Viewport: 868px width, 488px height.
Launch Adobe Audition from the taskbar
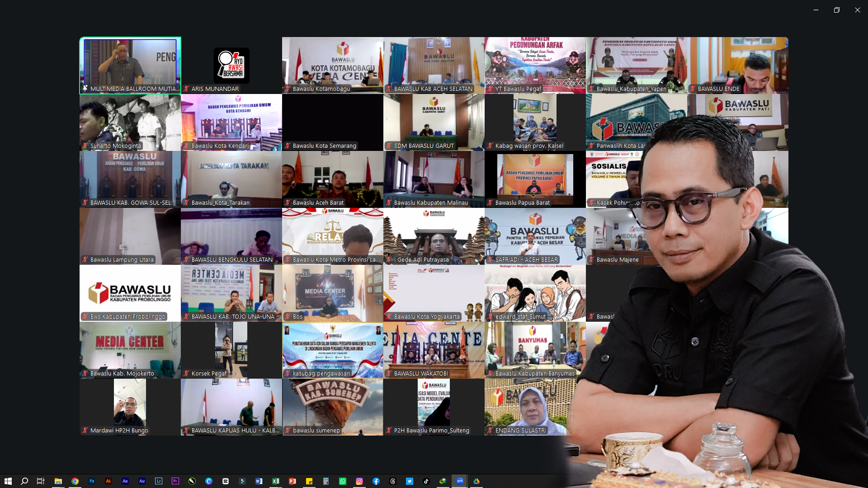point(142,481)
